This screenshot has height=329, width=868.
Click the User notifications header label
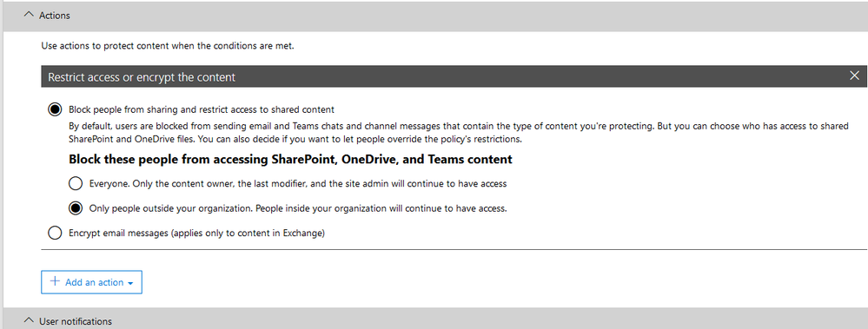(76, 321)
